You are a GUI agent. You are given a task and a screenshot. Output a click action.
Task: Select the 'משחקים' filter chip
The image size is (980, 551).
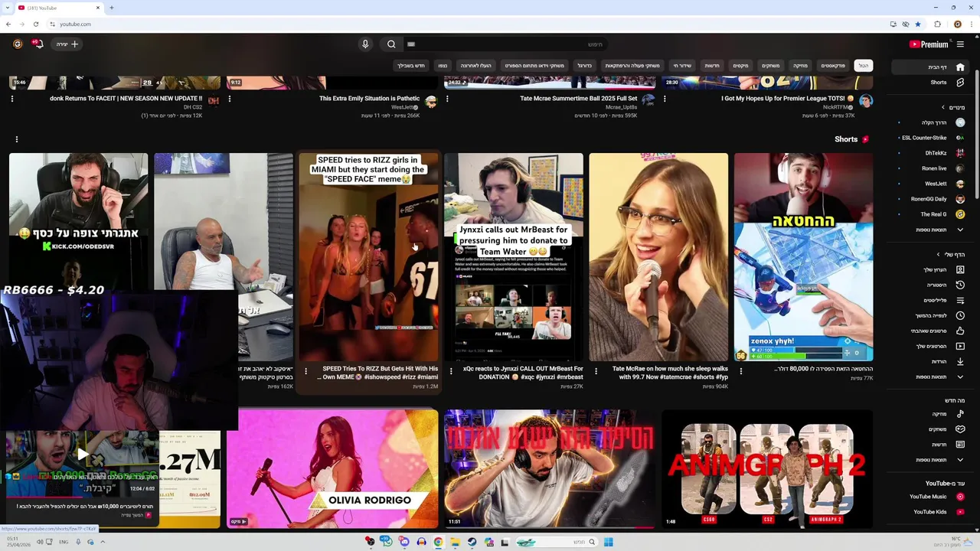(x=770, y=66)
